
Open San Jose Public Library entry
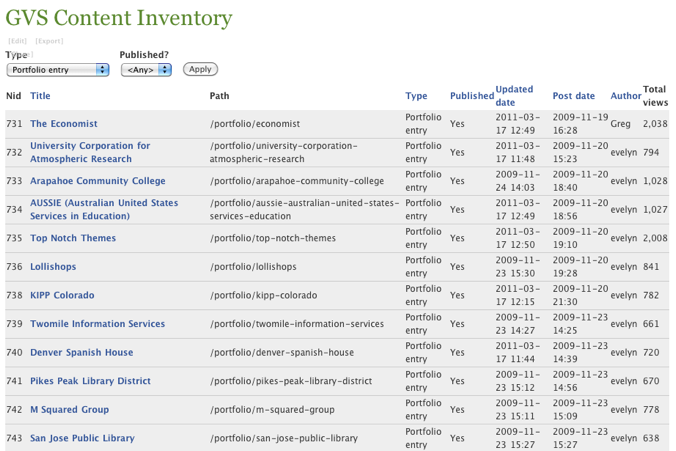[82, 438]
